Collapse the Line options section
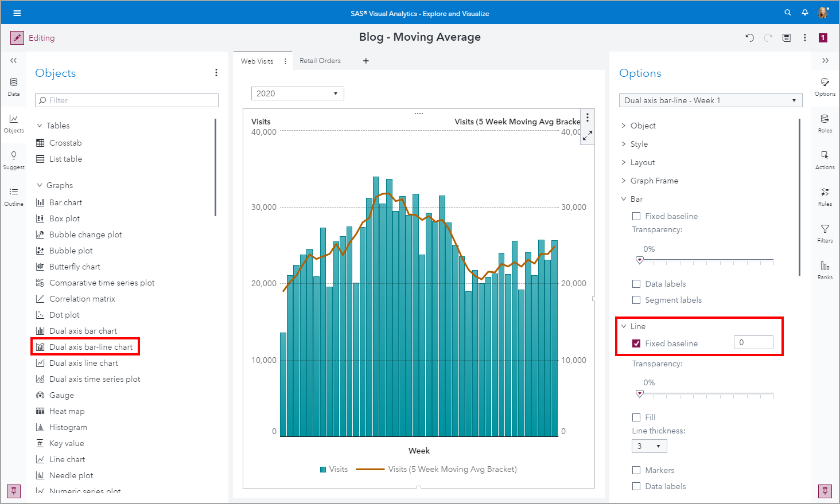Image resolution: width=840 pixels, height=504 pixels. tap(624, 326)
